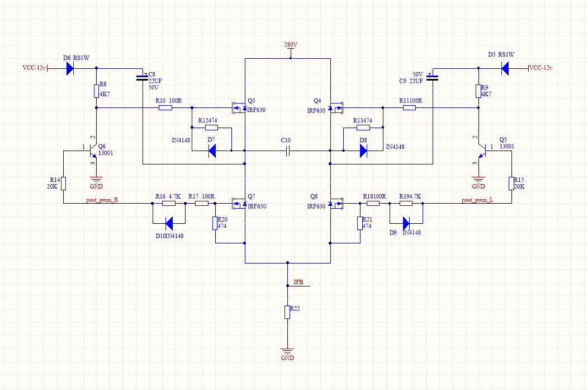Click the GND symbol below R22

click(x=287, y=351)
